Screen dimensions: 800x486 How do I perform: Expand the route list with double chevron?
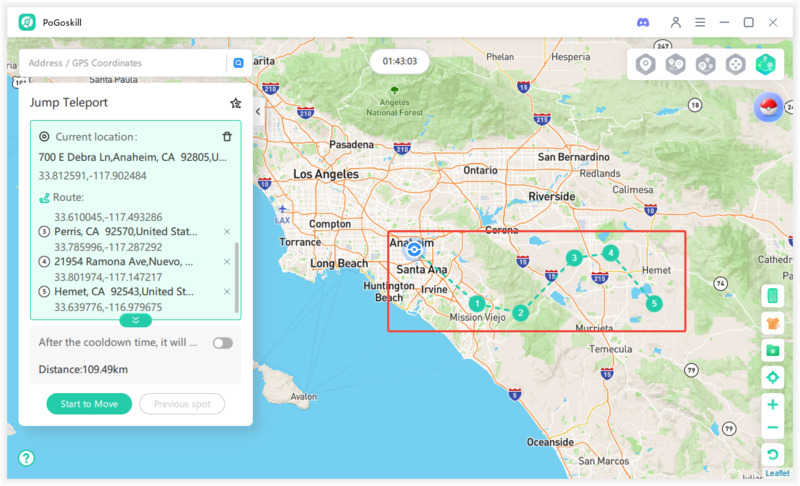135,320
